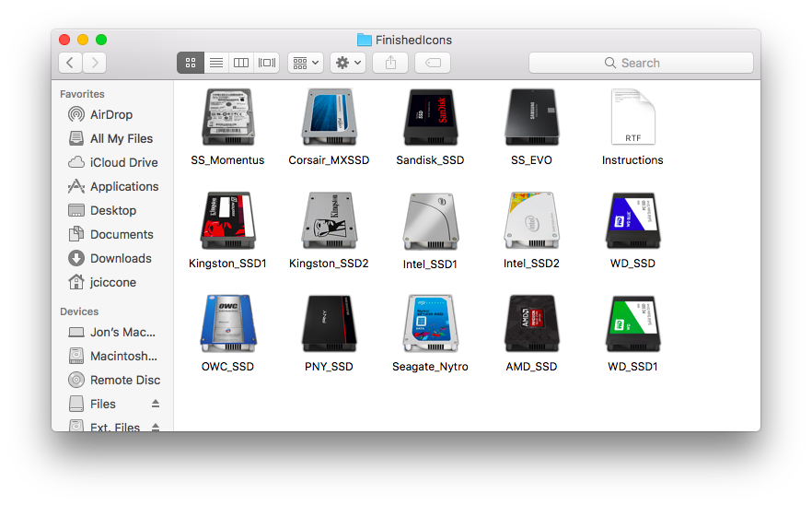Select the Instructions RTF file
The height and width of the screenshot is (505, 812).
(x=632, y=117)
